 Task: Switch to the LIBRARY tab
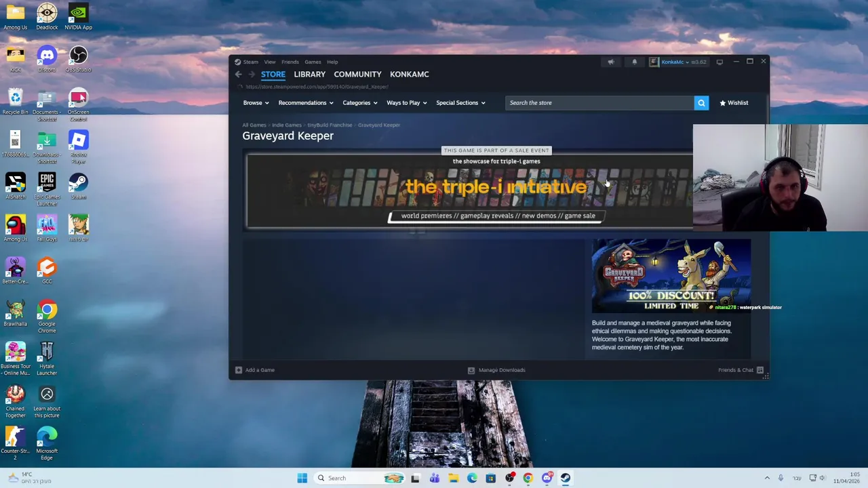point(310,75)
